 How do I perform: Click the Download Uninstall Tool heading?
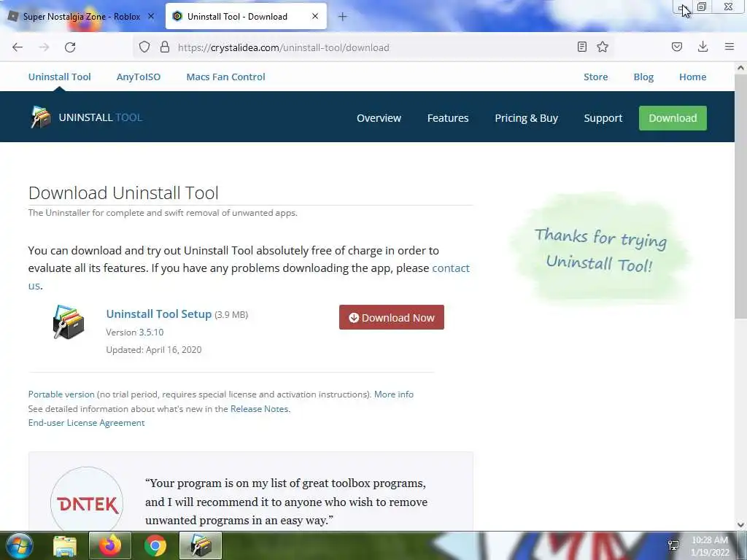click(123, 192)
